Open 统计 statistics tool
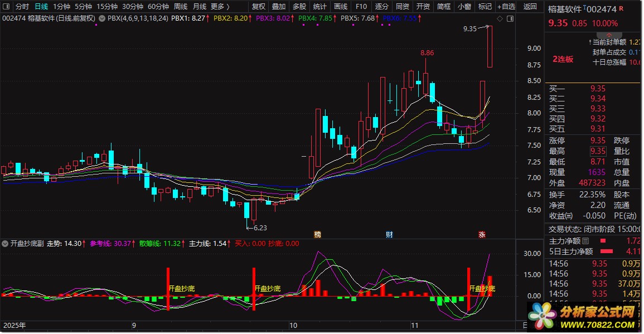 tap(320, 7)
